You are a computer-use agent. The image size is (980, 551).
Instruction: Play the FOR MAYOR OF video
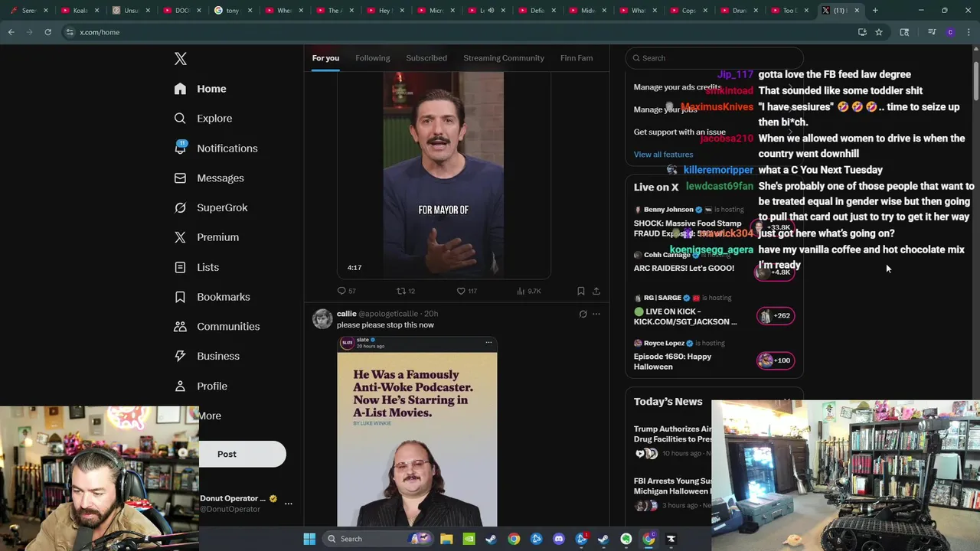point(443,174)
